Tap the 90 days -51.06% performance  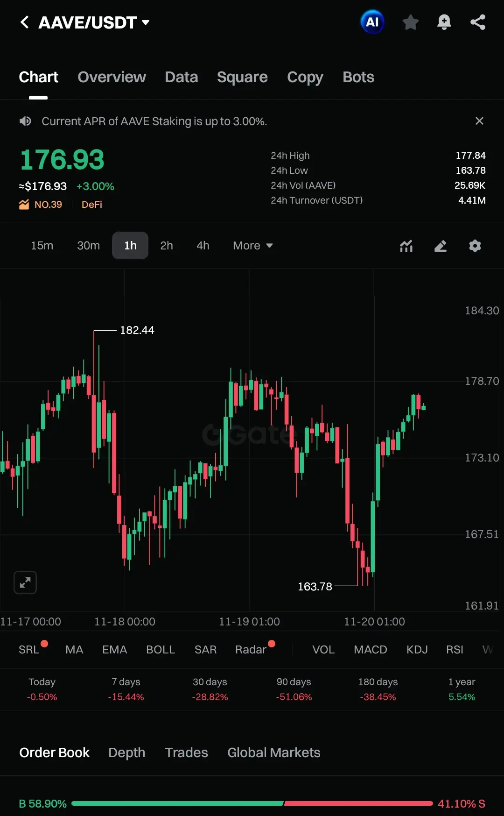click(x=294, y=689)
